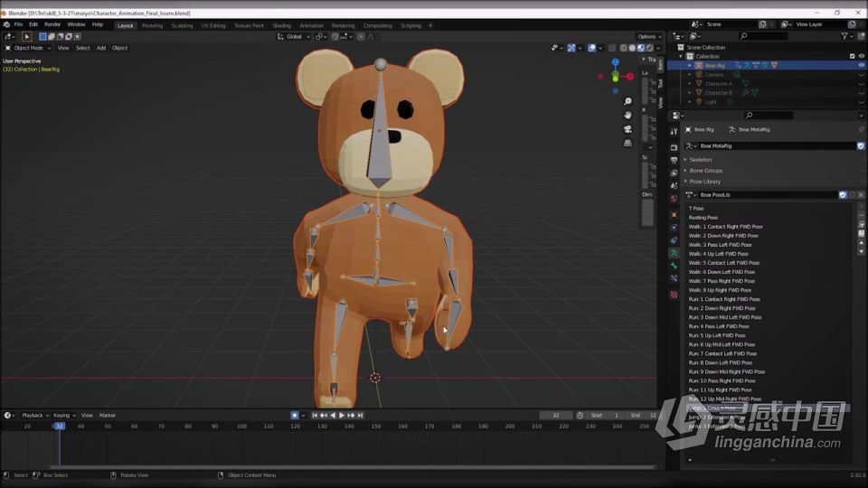
Task: Toggle fake user shield for Bear MetaRig
Action: coord(861,146)
